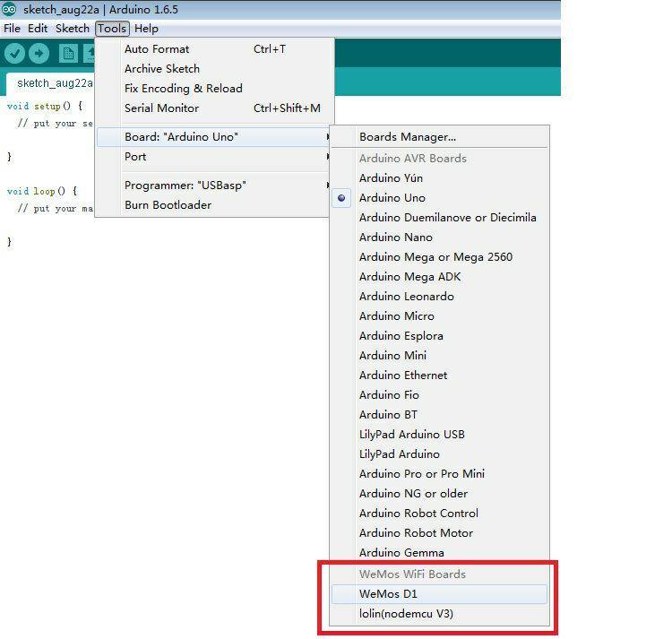Pick Arduino Gemma board
Screen dimensions: 672x639
click(439, 553)
